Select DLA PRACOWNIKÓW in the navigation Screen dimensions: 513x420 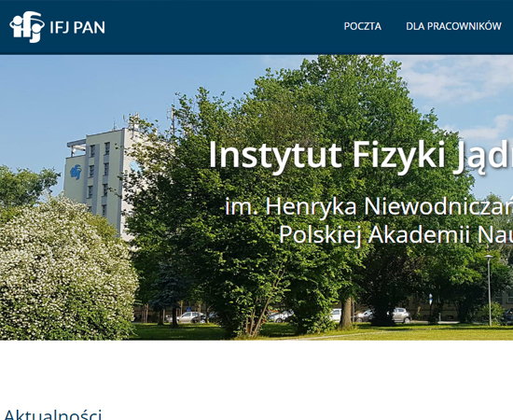coord(453,26)
